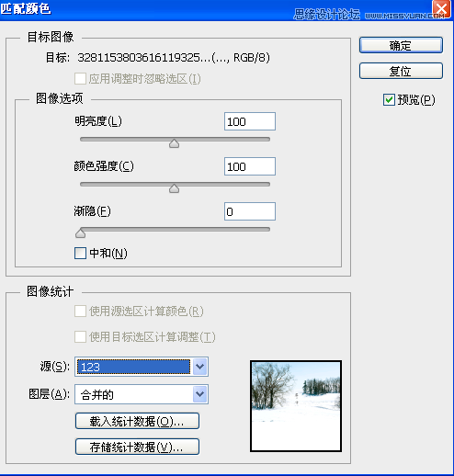The height and width of the screenshot is (476, 454).
Task: Select the 图层 combo box showing 合并的
Action: pos(142,394)
